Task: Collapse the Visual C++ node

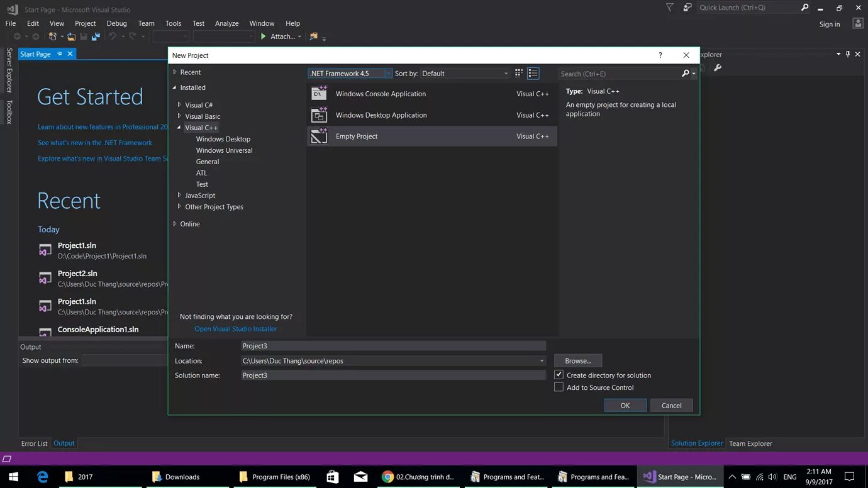Action: tap(179, 128)
